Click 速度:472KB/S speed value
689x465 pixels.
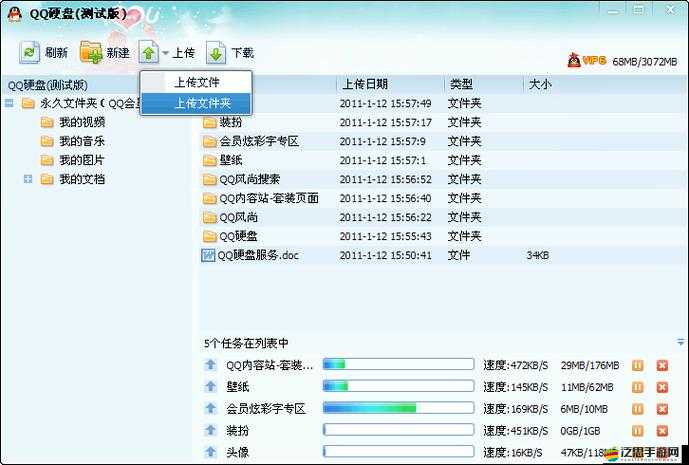tap(515, 365)
